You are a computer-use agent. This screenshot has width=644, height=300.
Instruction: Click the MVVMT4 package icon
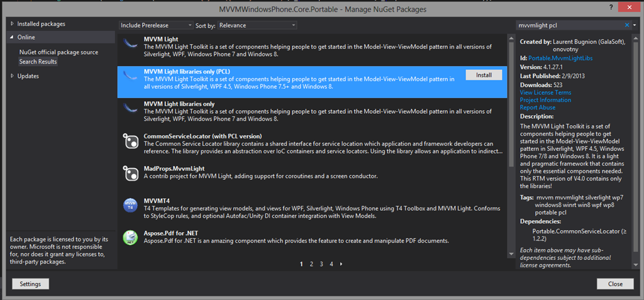click(130, 204)
